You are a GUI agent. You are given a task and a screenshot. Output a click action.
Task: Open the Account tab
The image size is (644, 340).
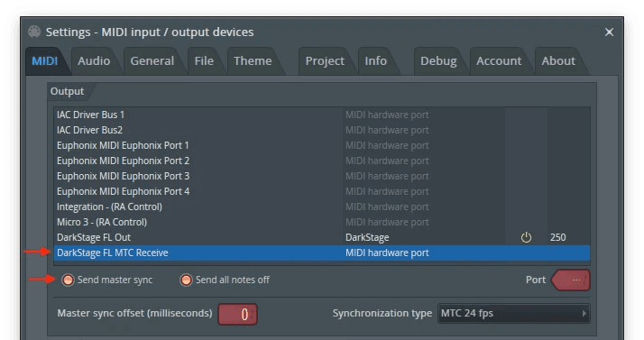pyautogui.click(x=499, y=61)
